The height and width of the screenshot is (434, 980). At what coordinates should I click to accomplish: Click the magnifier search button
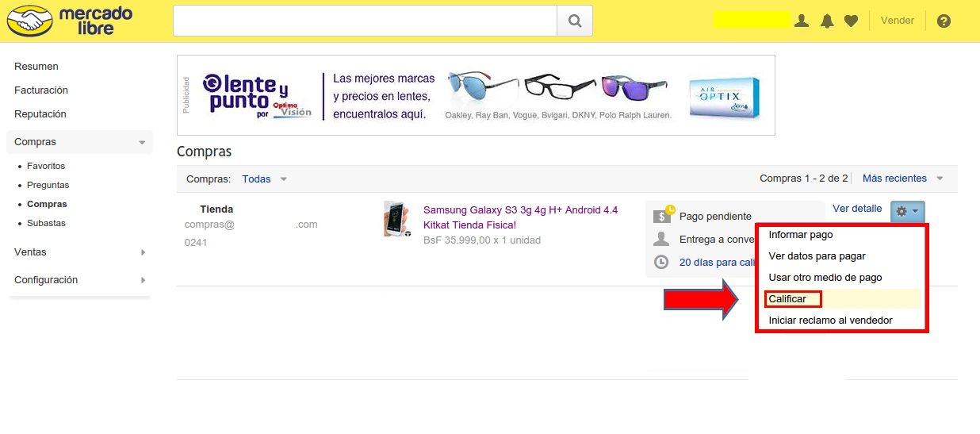575,21
